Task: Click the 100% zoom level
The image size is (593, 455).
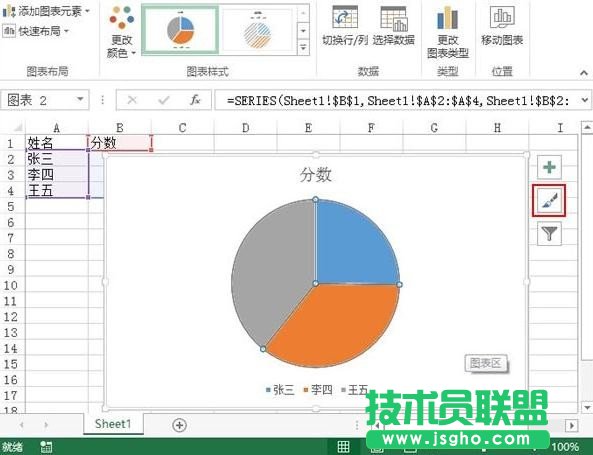Action: click(565, 447)
